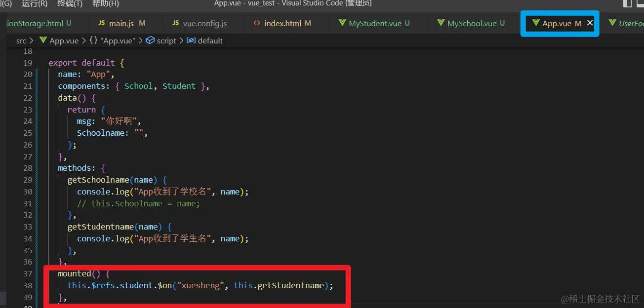The image size is (644, 308).
Task: Click the 'this.$refs.student.$on' statement
Action: click(201, 285)
